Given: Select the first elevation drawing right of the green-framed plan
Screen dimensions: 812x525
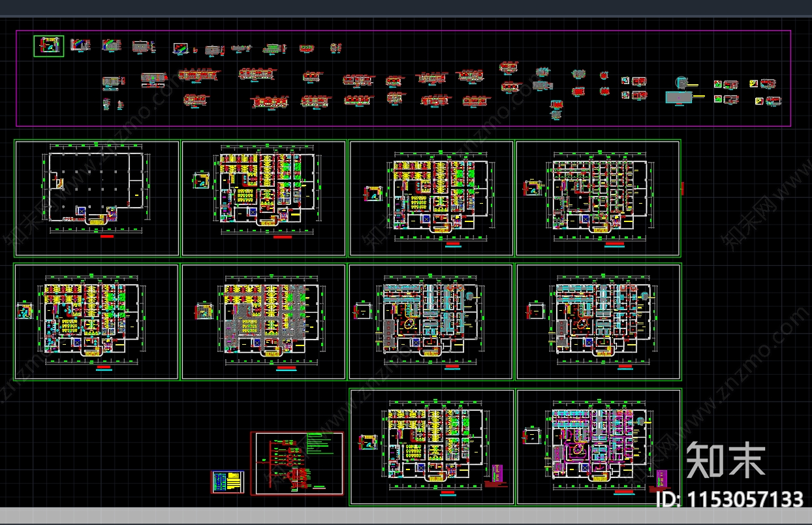Looking at the screenshot, I should 80,45.
